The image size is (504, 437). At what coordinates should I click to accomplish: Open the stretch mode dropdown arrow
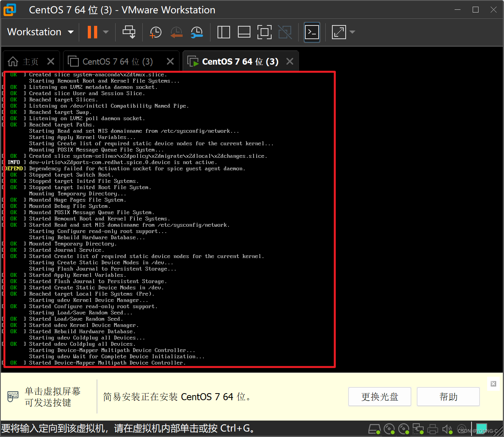(351, 32)
